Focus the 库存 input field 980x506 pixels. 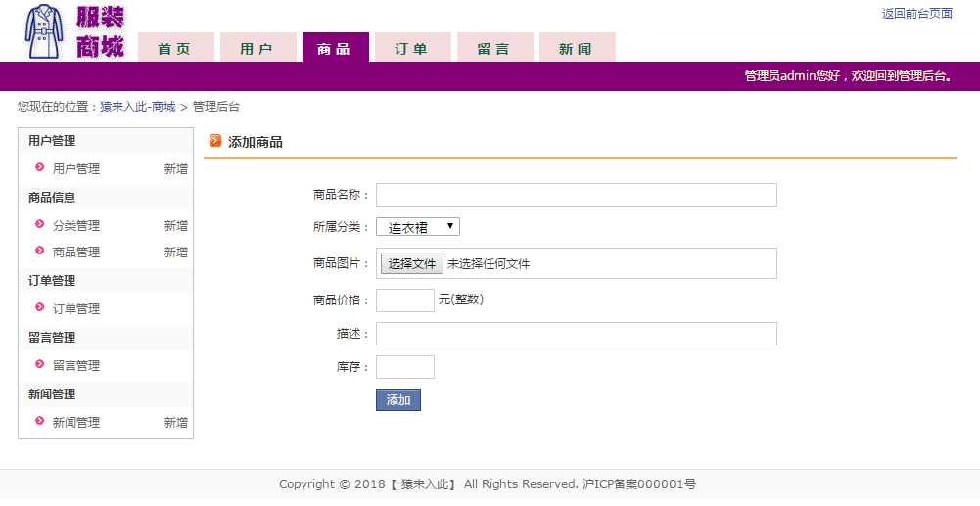(405, 367)
